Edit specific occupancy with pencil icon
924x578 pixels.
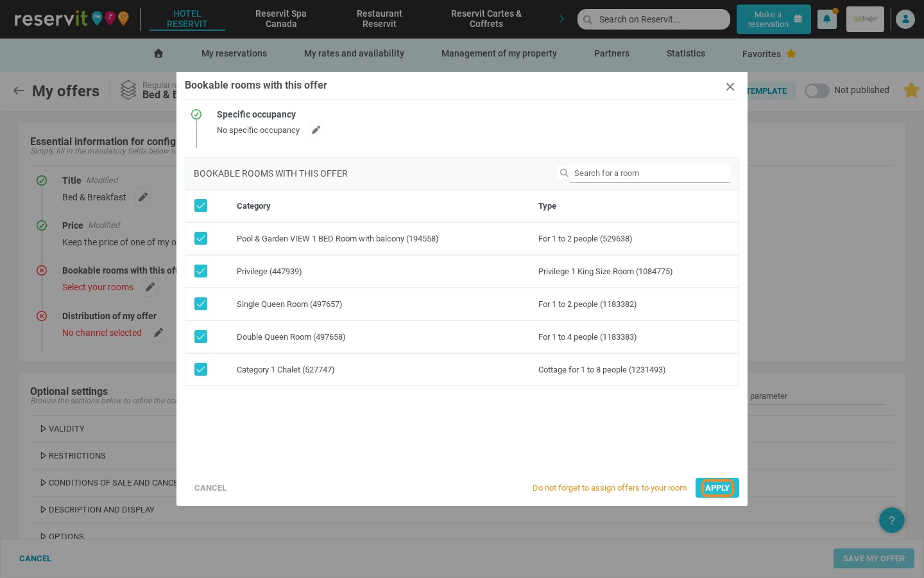[316, 130]
